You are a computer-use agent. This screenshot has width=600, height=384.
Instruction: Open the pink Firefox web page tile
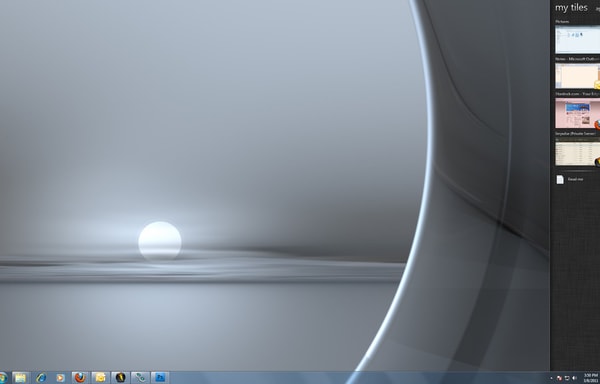pos(577,113)
